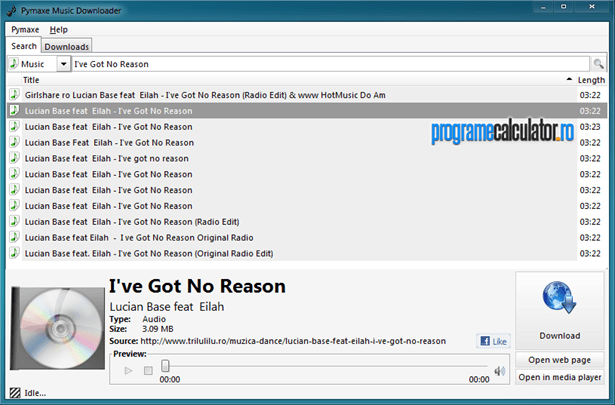The height and width of the screenshot is (405, 615).
Task: Open the Help menu
Action: (x=58, y=30)
